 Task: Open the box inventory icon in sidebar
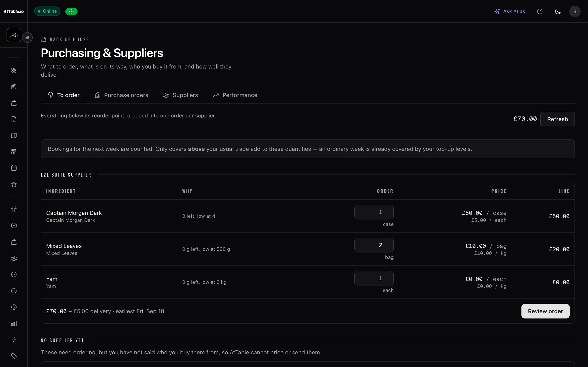(x=14, y=225)
